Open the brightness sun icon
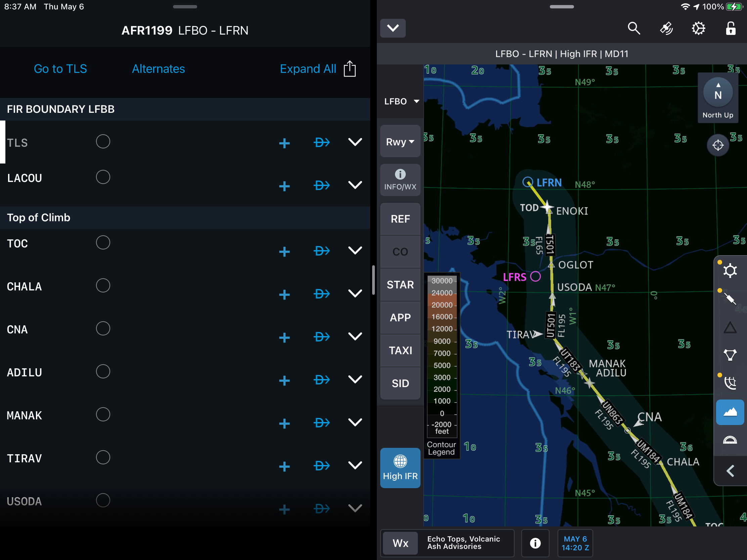This screenshot has height=560, width=747. coord(730,270)
